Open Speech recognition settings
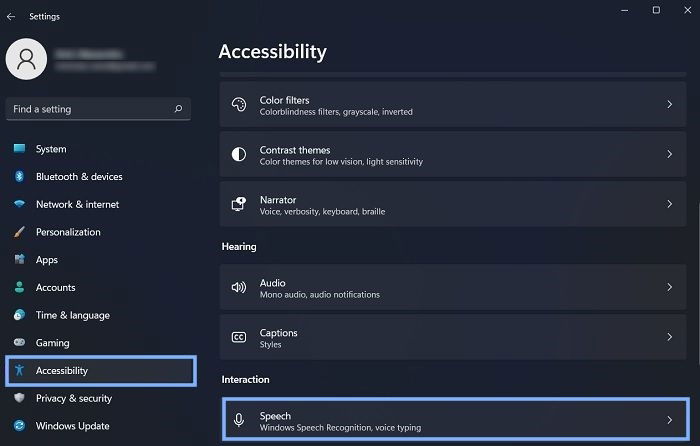 coord(455,420)
